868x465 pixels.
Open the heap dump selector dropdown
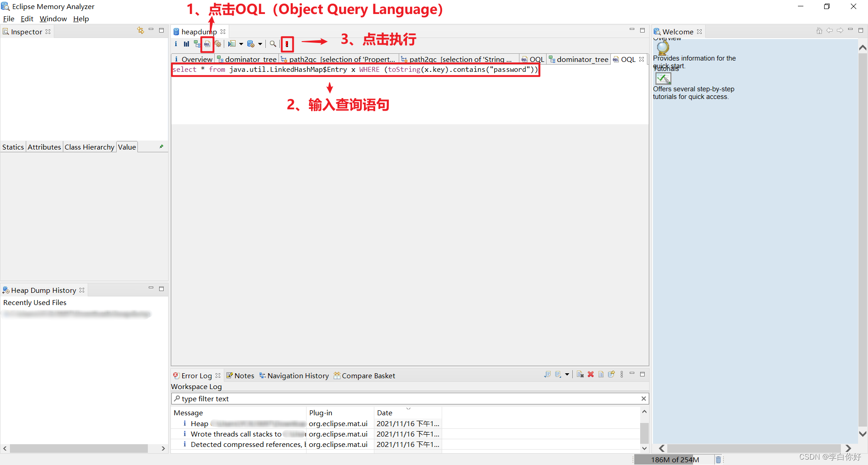tap(260, 44)
